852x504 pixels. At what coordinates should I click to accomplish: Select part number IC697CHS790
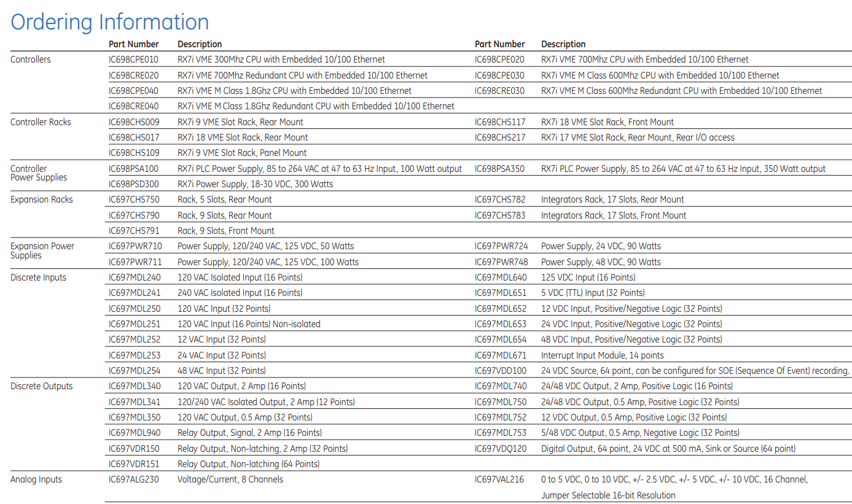point(134,215)
